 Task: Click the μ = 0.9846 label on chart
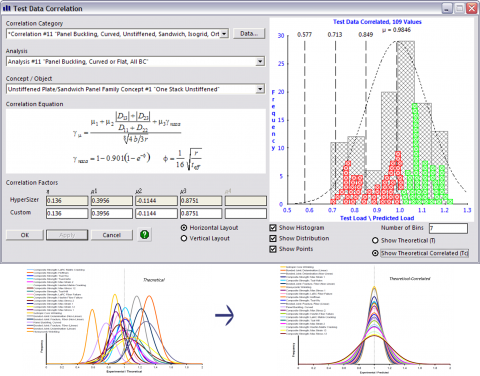coord(396,30)
